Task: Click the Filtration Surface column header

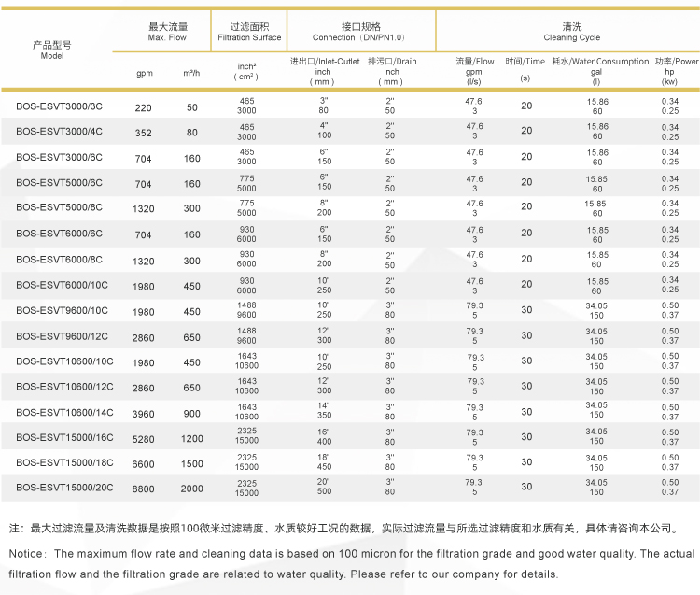Action: 249,32
